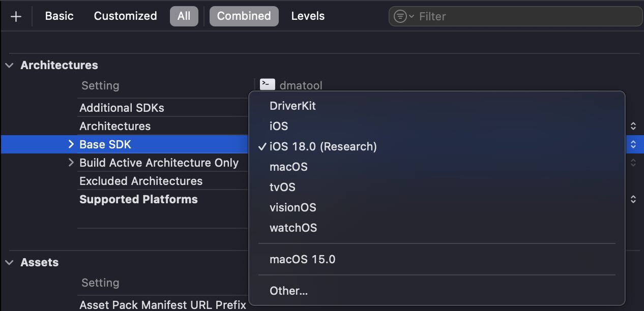
Task: Show Customized build settings
Action: tap(125, 16)
